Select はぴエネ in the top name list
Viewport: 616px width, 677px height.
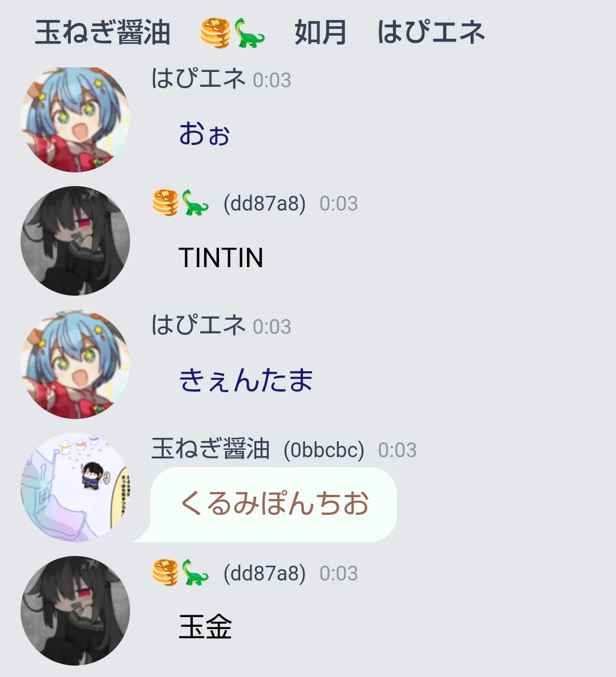pyautogui.click(x=431, y=33)
